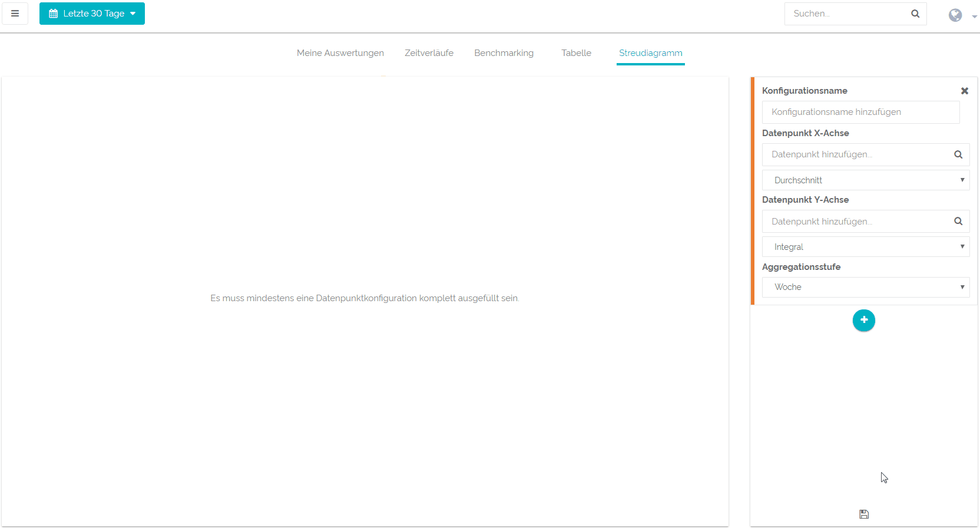Open the Letzte 30 Tage date range dropdown
The width and height of the screenshot is (980, 531).
[92, 14]
